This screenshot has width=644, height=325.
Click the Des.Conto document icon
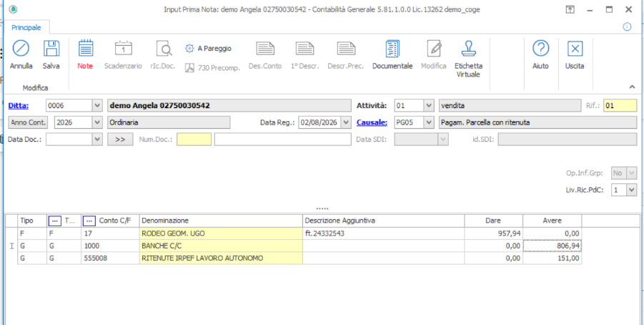tap(265, 49)
